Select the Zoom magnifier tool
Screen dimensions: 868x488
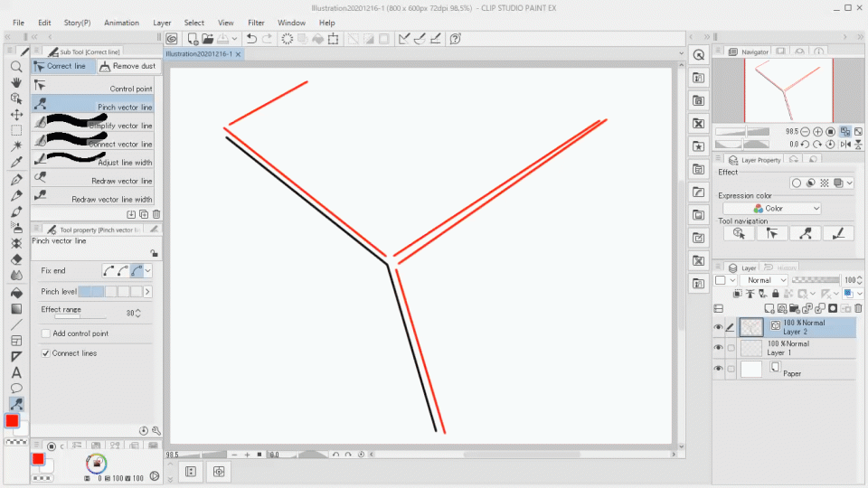click(x=16, y=67)
